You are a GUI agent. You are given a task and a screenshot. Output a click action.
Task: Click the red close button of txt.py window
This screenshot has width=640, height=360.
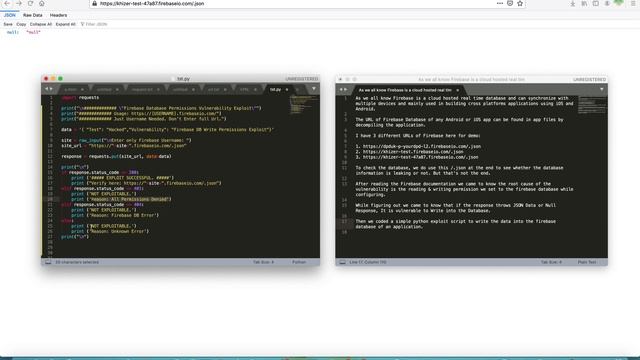46,79
